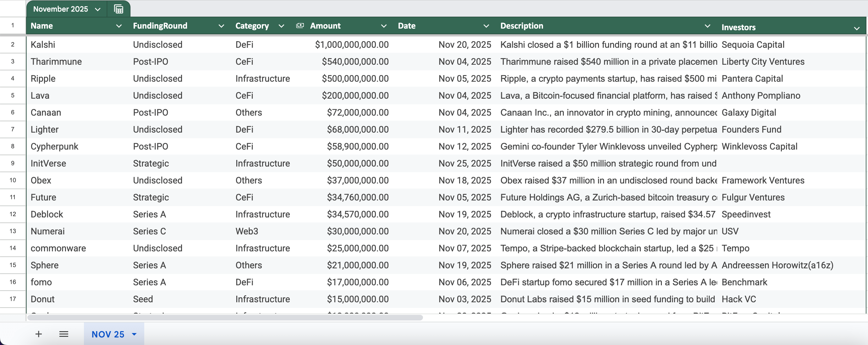Open the FundingRound column dropdown arrow
The width and height of the screenshot is (868, 345).
pos(221,26)
